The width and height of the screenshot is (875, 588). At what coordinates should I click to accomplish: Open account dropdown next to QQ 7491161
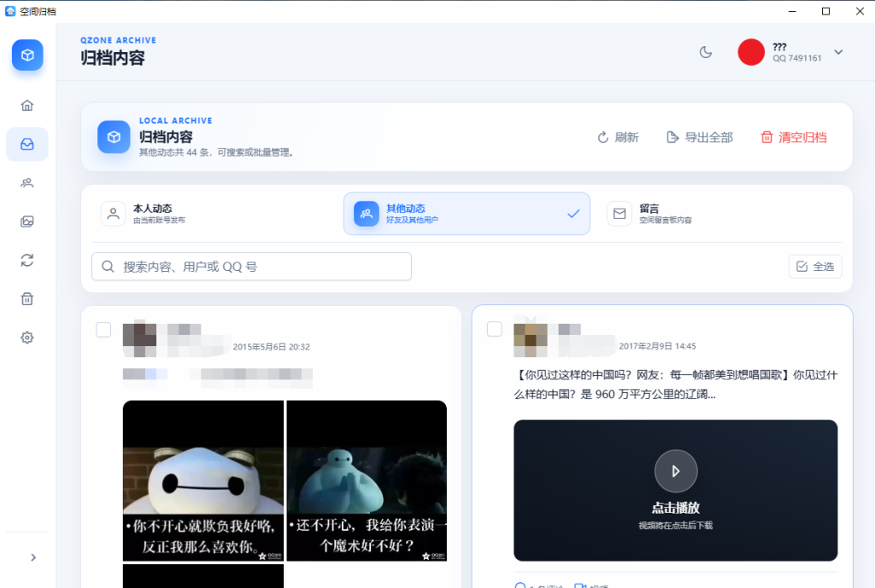(x=838, y=52)
